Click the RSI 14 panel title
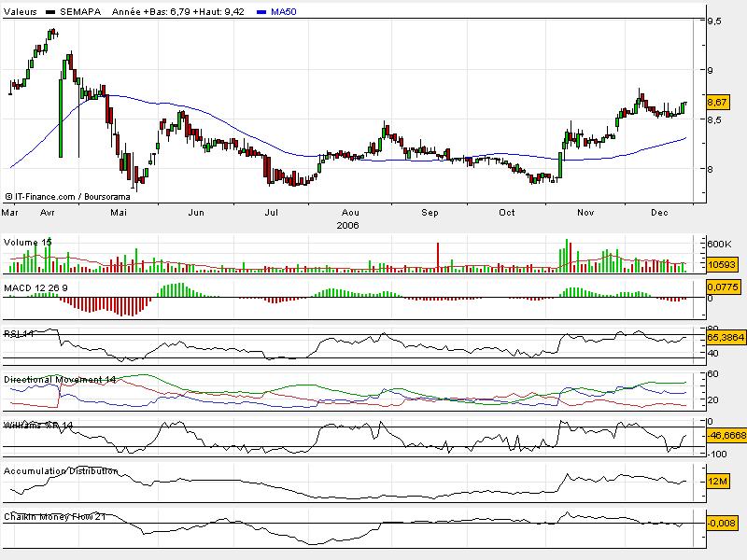Viewport: 747px width, 560px height. coord(19,334)
